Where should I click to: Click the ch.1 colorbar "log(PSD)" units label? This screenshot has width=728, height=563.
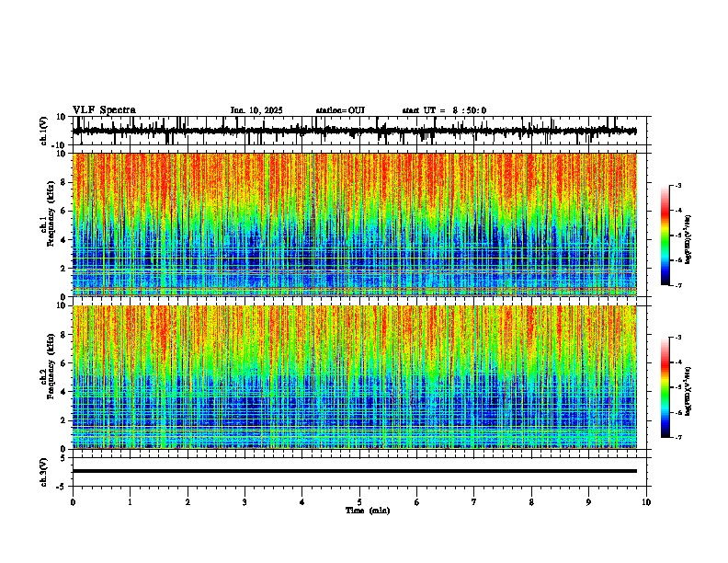(x=688, y=240)
